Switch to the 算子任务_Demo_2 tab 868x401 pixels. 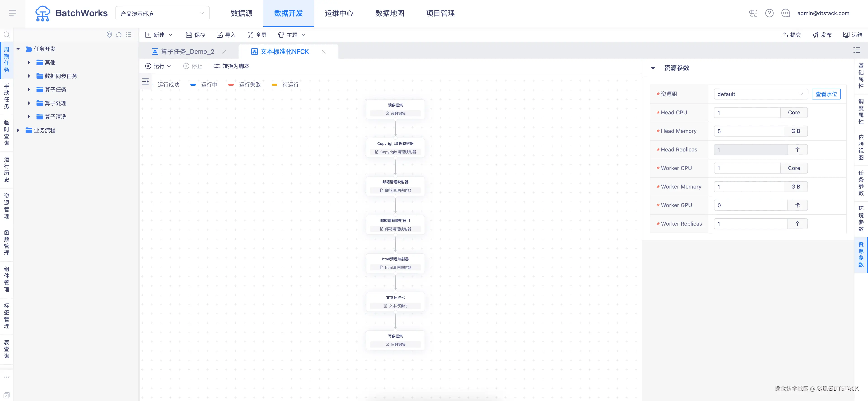click(187, 52)
